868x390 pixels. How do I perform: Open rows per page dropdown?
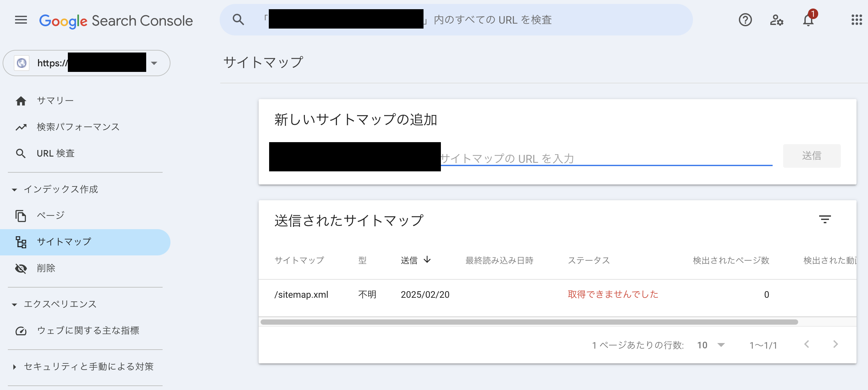point(711,345)
